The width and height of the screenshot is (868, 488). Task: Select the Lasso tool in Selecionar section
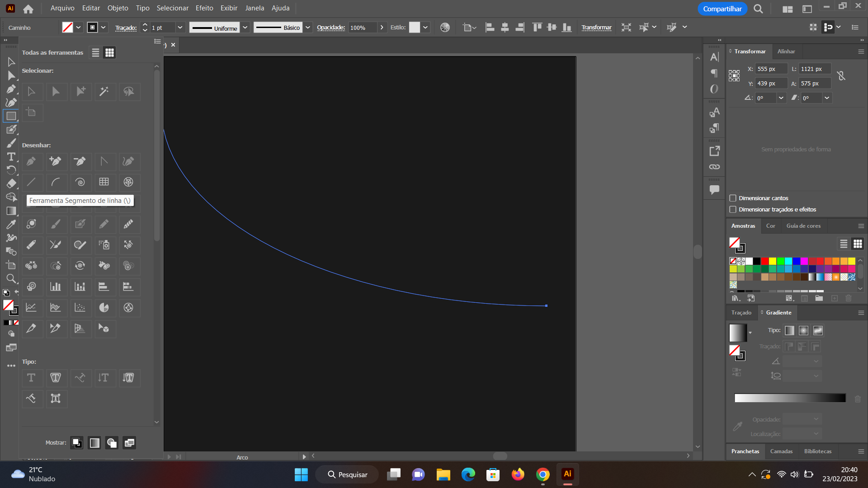[128, 92]
